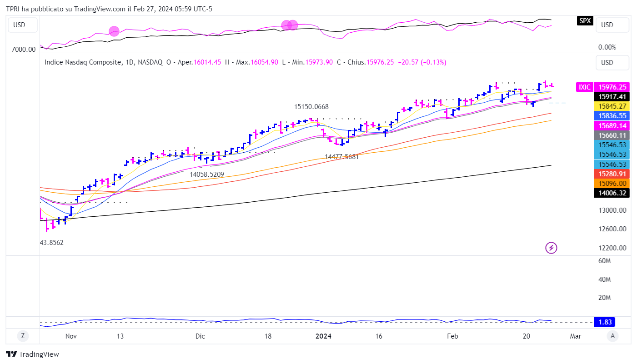Click the red 15280.91 moving average tag
The height and width of the screenshot is (364, 637).
tap(612, 174)
